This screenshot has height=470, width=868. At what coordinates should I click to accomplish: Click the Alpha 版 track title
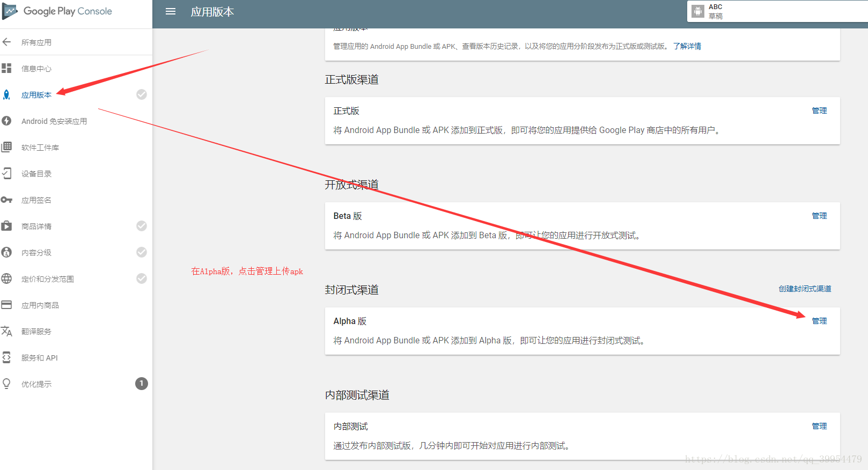tap(350, 321)
